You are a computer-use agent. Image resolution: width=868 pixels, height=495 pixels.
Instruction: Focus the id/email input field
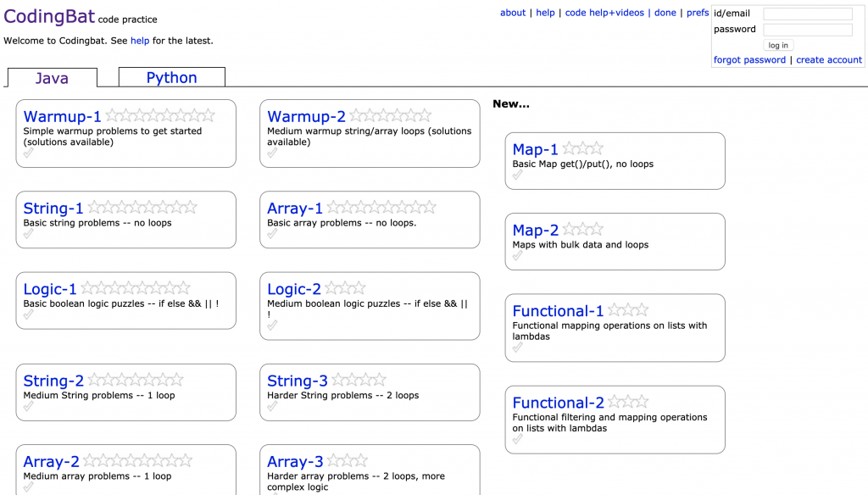pos(807,14)
